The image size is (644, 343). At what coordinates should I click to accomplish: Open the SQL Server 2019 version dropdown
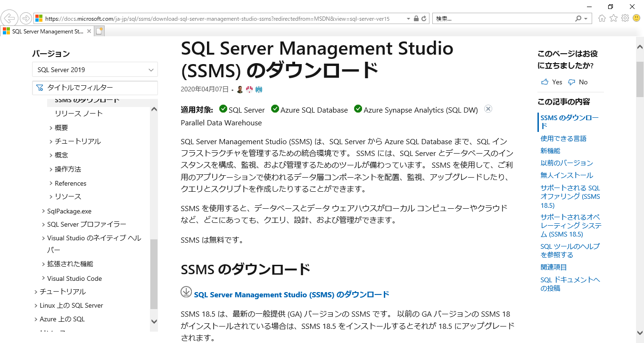[95, 70]
